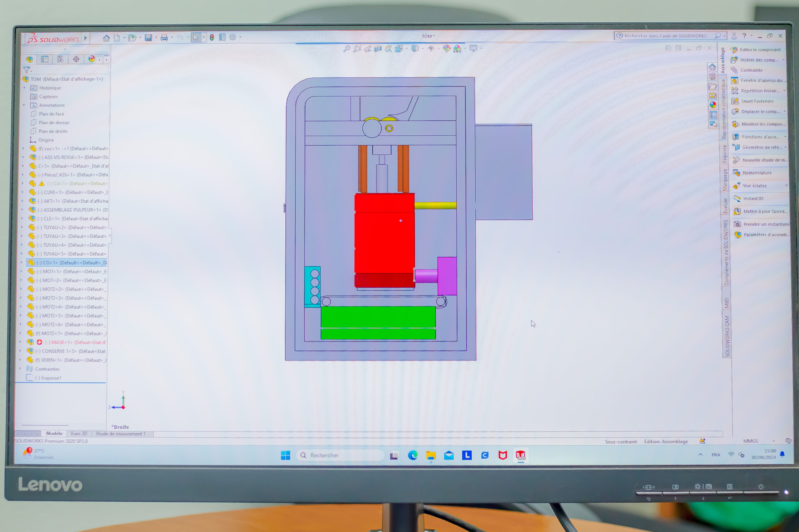Open the Géométrie de référence dropdown arrow
Viewport: 799px width, 532px height.
point(785,147)
